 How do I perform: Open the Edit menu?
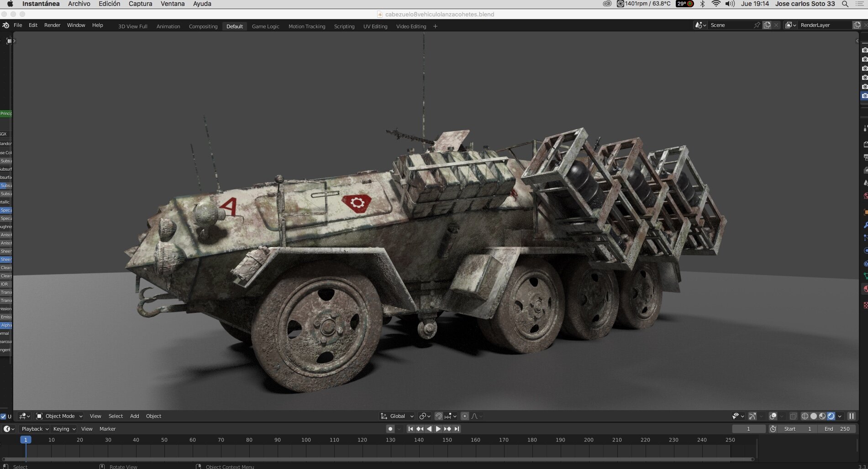click(x=33, y=25)
